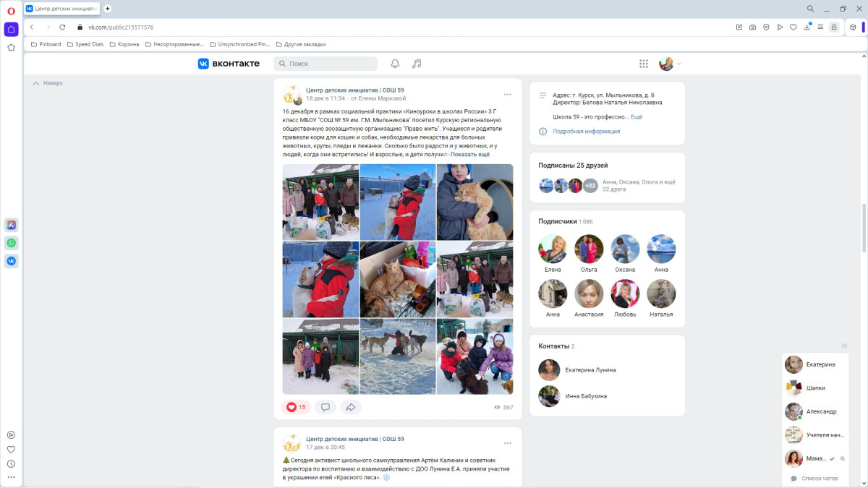Open the Подписчики list heading
Viewport: 868px width, 488px height.
(566, 221)
